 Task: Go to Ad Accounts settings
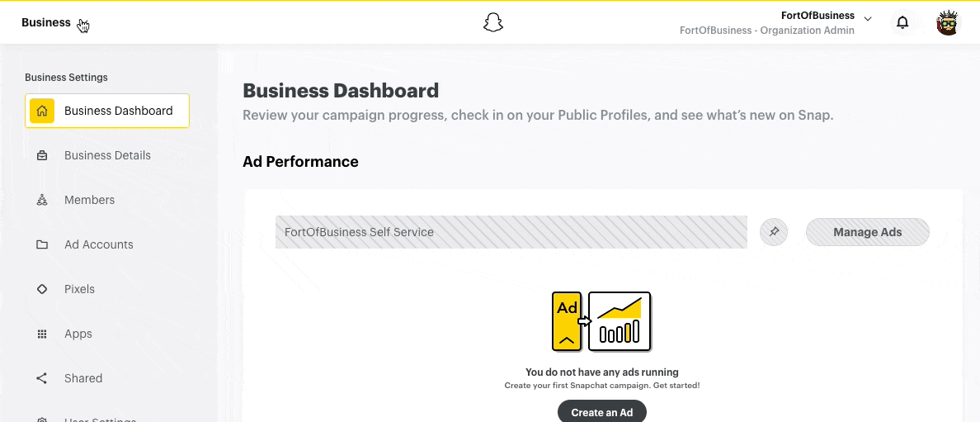point(98,244)
